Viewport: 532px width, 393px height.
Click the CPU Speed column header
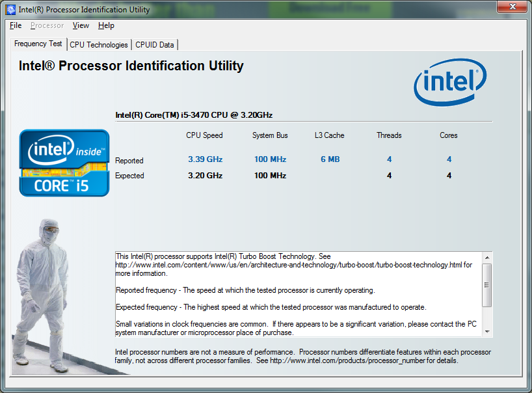(204, 135)
